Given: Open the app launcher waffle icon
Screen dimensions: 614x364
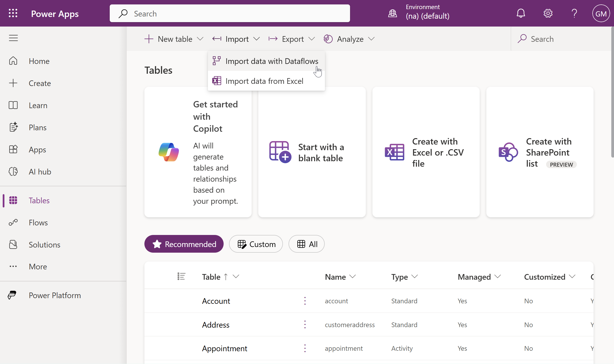Looking at the screenshot, I should click(x=13, y=13).
